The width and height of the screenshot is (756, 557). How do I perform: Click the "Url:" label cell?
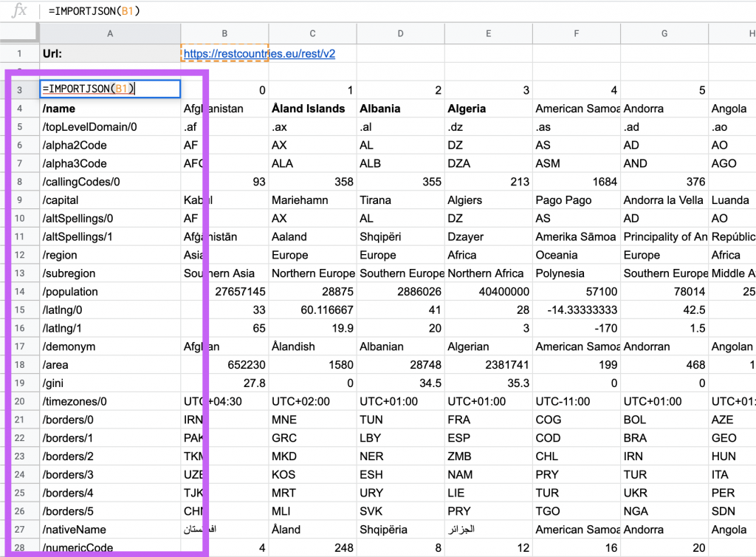tap(110, 53)
